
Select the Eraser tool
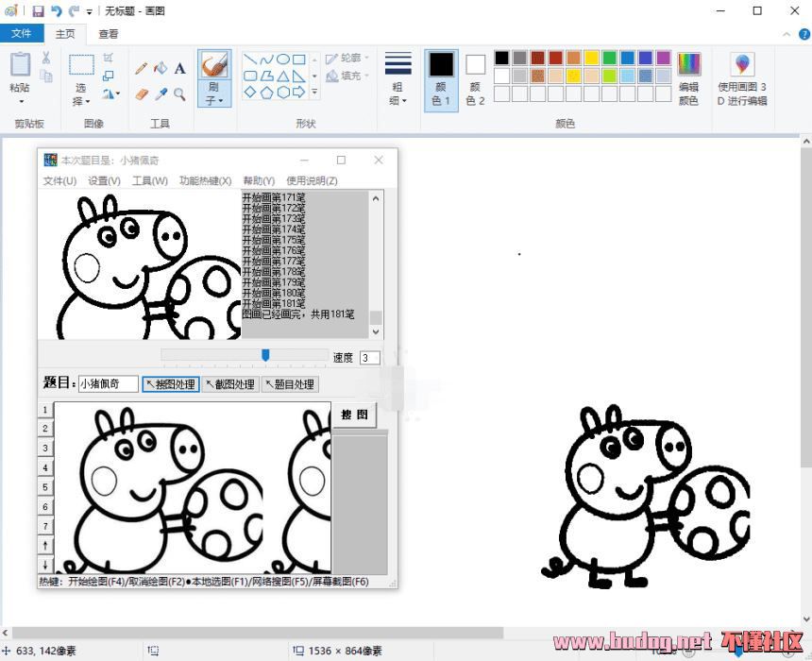point(142,93)
